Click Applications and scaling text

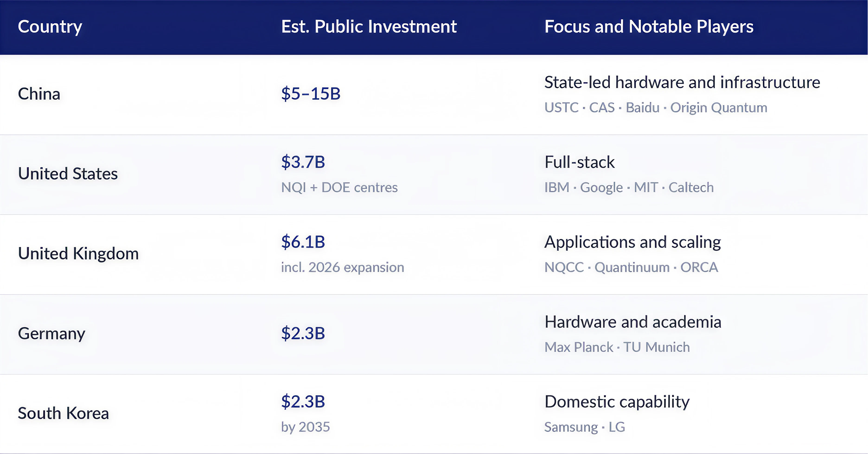coord(632,242)
